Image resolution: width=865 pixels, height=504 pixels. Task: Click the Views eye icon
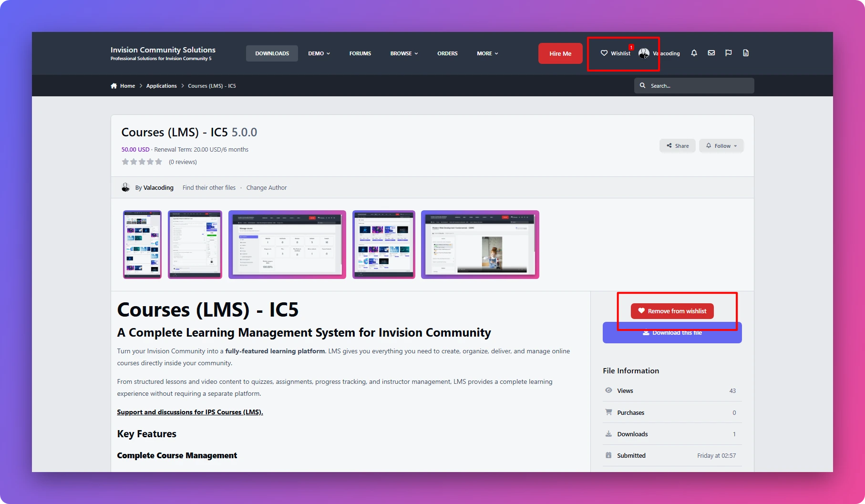tap(608, 390)
